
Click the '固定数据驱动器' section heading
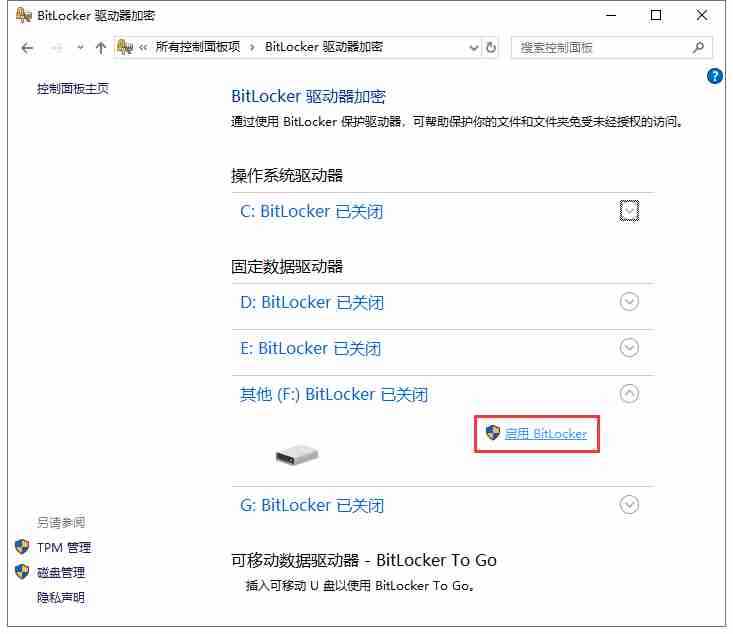[x=287, y=267]
